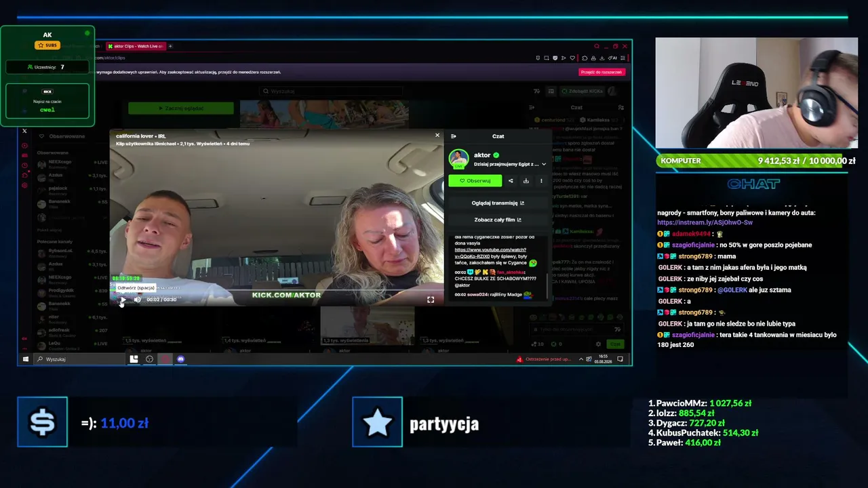Click the Zobacz cały film link

[498, 220]
